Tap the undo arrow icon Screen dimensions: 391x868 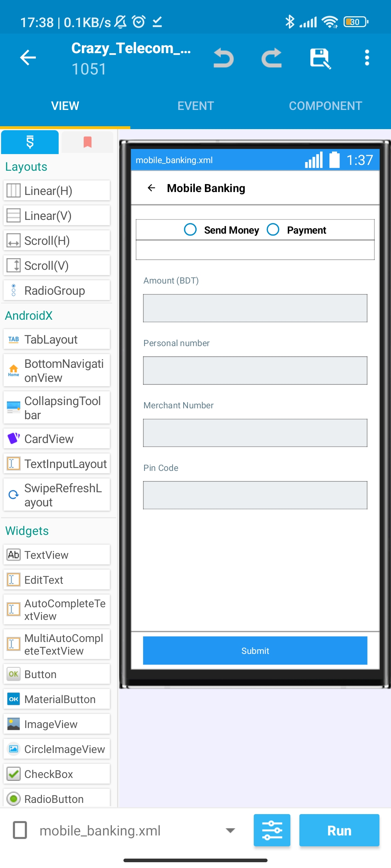click(223, 58)
